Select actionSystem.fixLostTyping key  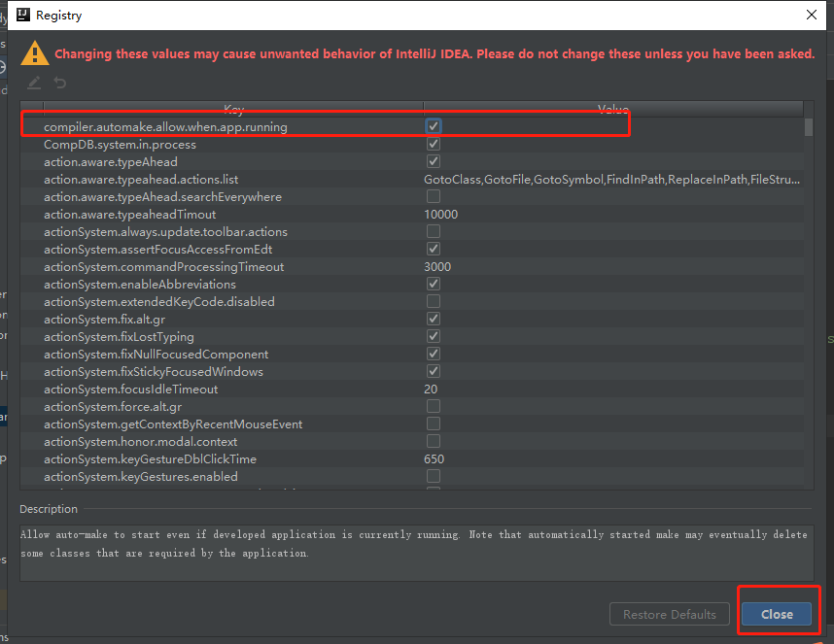pyautogui.click(x=119, y=337)
